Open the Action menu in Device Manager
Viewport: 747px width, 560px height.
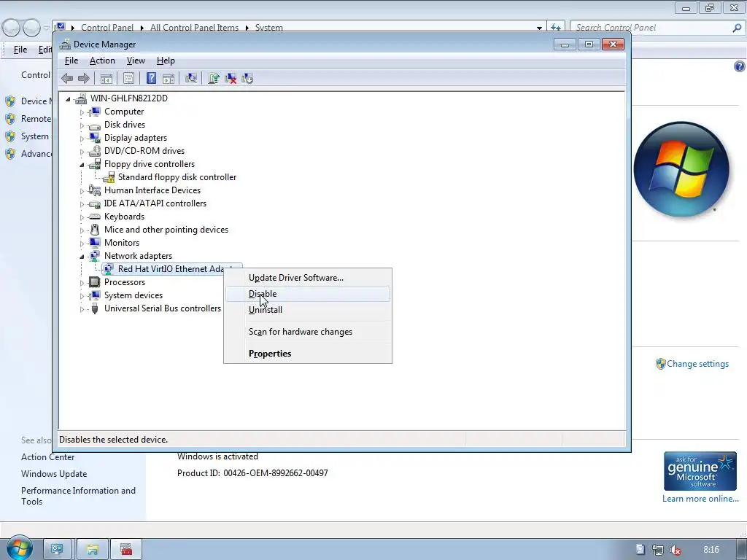point(102,61)
